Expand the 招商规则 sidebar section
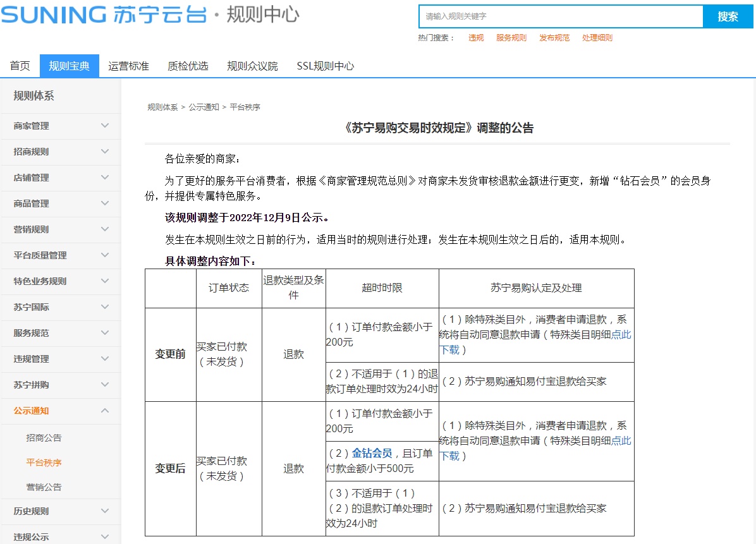The height and width of the screenshot is (544, 756). (x=61, y=152)
